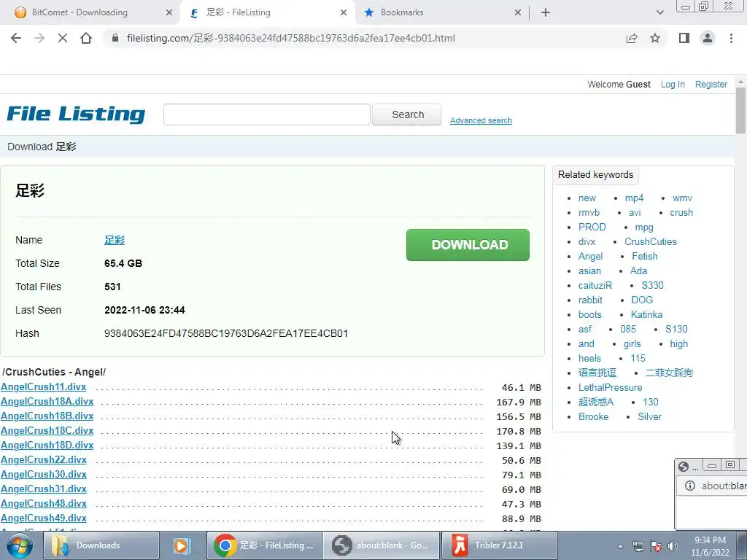The image size is (747, 560).
Task: Switch to the BitComet - Downloading tab
Action: (90, 12)
